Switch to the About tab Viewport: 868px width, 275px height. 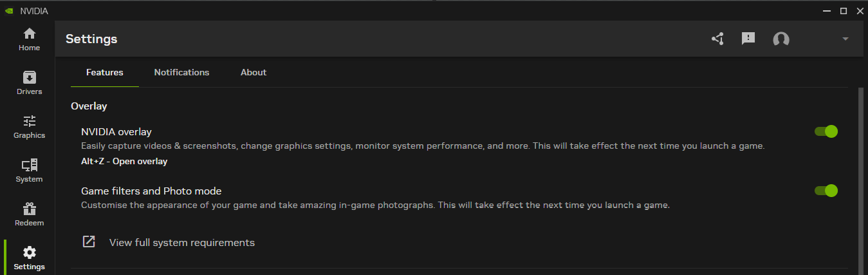click(254, 72)
